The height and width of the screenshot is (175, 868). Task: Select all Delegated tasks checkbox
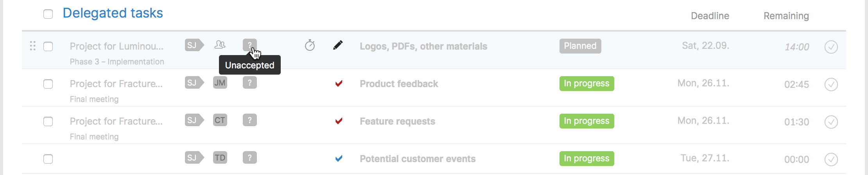(x=48, y=14)
